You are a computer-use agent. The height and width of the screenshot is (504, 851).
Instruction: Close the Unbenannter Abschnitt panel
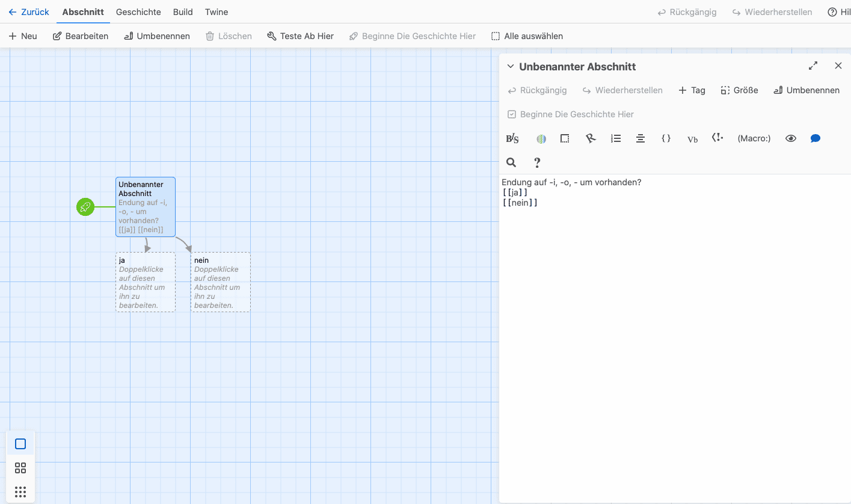coord(838,66)
